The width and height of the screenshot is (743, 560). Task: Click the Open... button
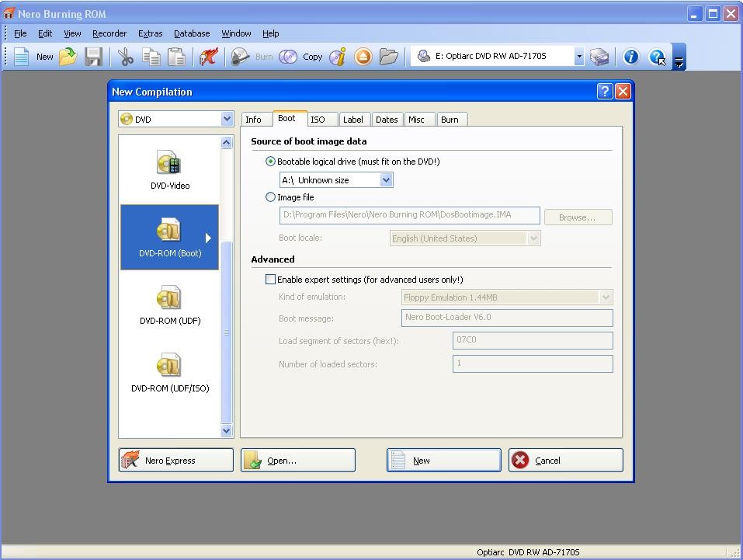point(298,460)
